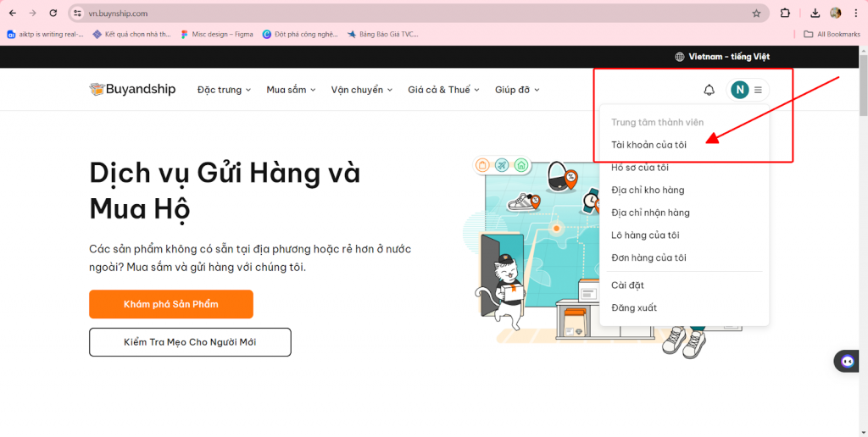
Task: Open the Bảng Báo Giá TVC bookmark
Action: click(x=382, y=34)
